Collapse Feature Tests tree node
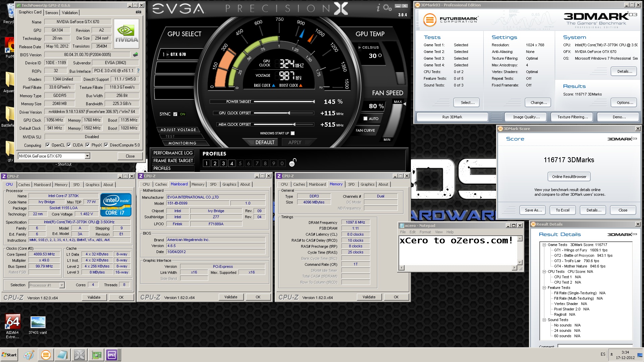The width and height of the screenshot is (644, 362). (544, 288)
